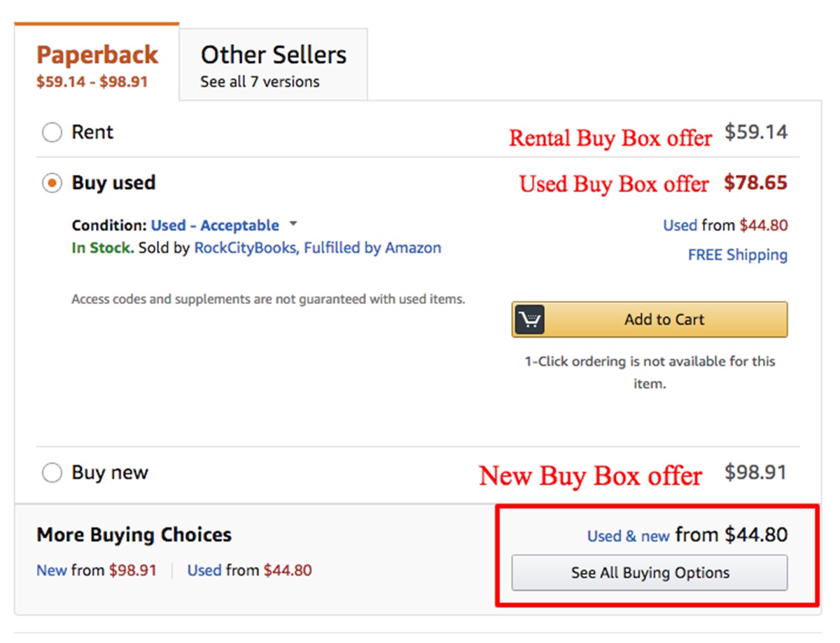Select the Buy new radio option

pos(52,473)
